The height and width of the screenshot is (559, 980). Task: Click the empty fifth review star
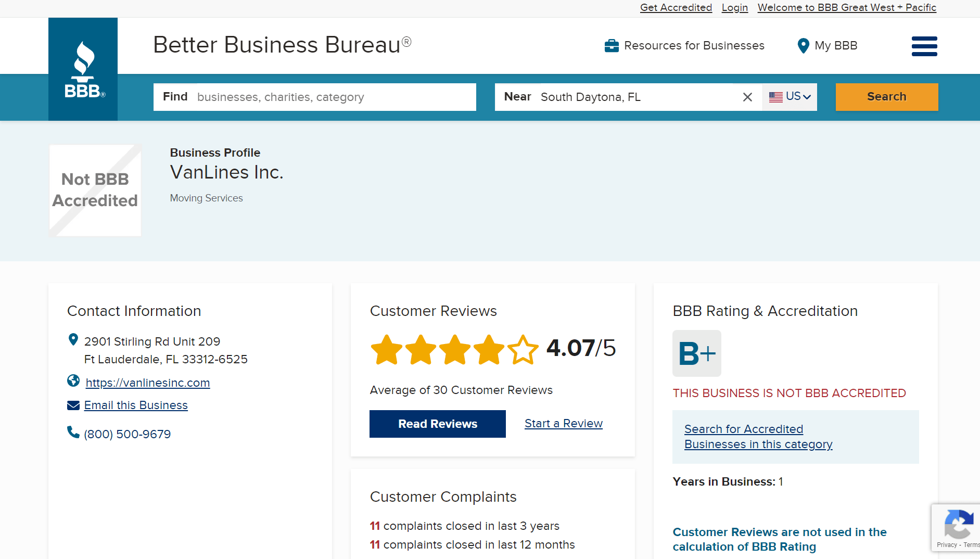point(523,350)
